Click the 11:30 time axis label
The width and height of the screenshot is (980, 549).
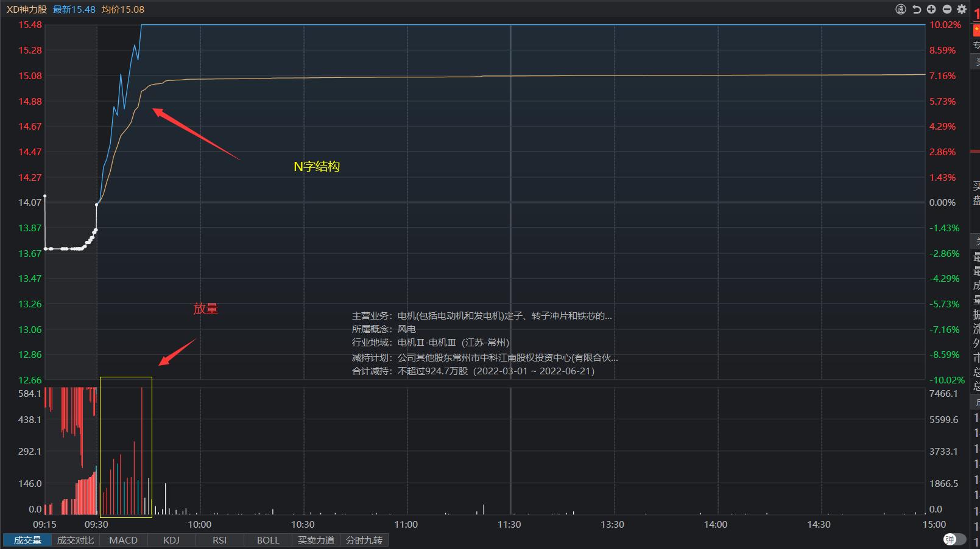[x=509, y=525]
